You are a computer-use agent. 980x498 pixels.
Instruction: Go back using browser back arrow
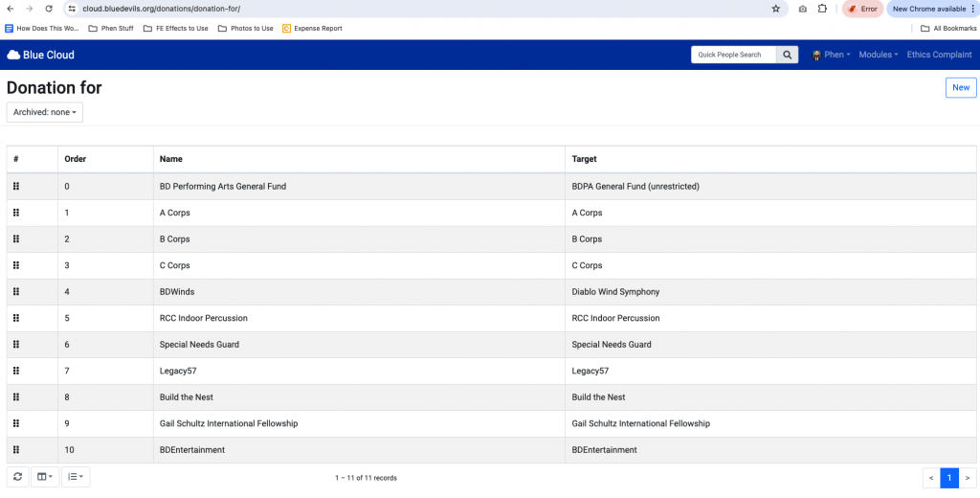point(10,9)
